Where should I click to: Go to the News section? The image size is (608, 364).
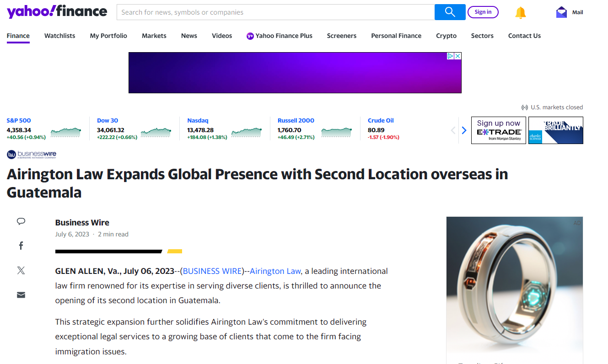189,36
